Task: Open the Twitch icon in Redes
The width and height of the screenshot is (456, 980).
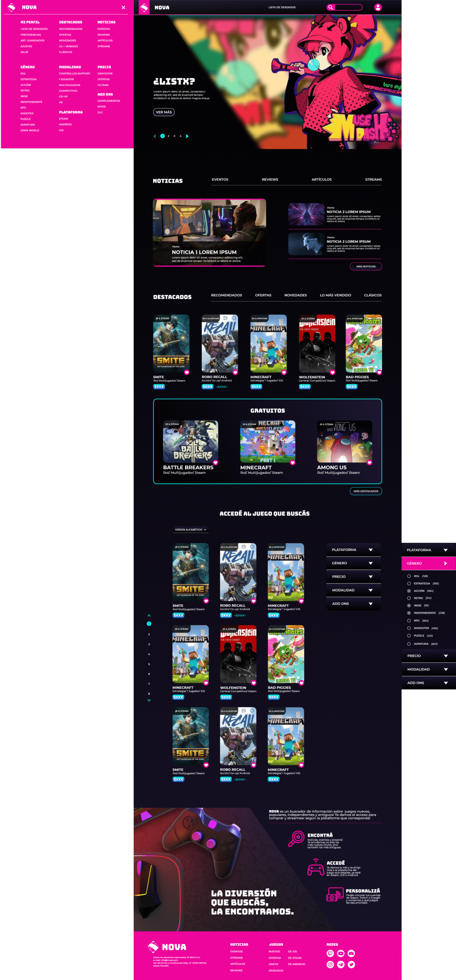Action: click(330, 953)
